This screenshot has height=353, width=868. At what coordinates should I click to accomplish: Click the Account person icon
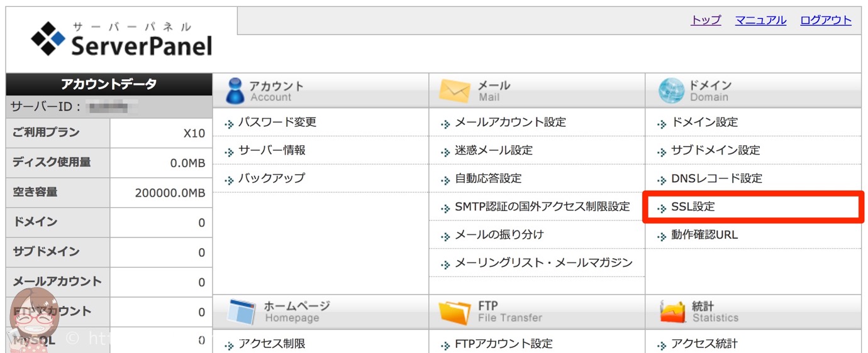click(x=235, y=90)
